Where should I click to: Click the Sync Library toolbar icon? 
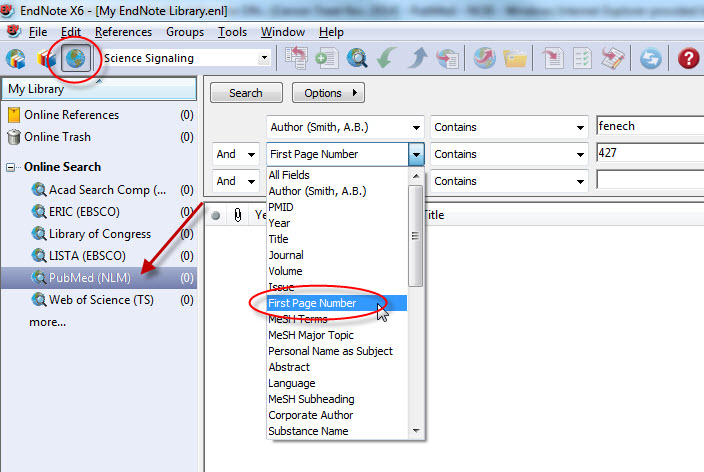(x=651, y=59)
